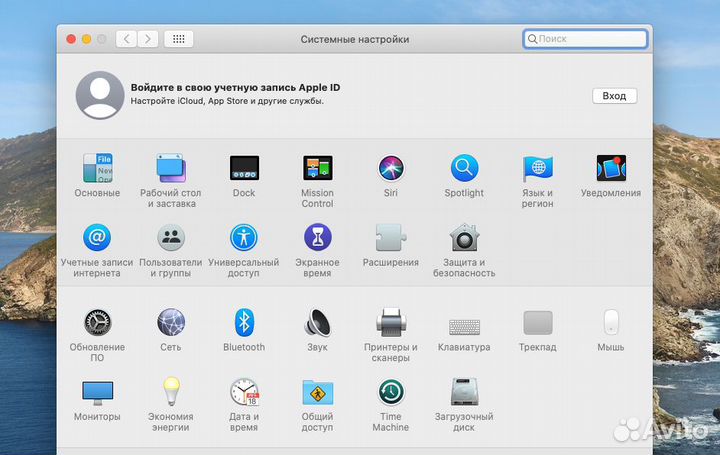Click the Apple ID user avatar
The width and height of the screenshot is (720, 455).
click(x=100, y=95)
